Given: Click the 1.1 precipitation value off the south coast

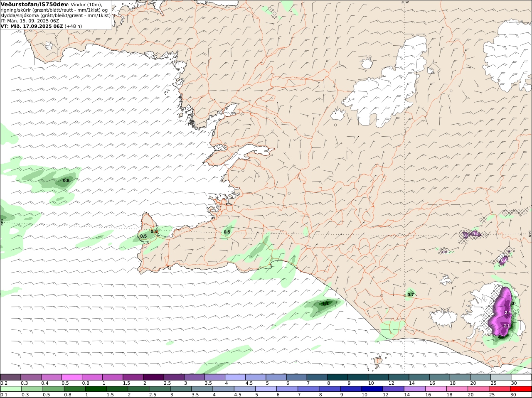Looking at the screenshot, I should 325,303.
